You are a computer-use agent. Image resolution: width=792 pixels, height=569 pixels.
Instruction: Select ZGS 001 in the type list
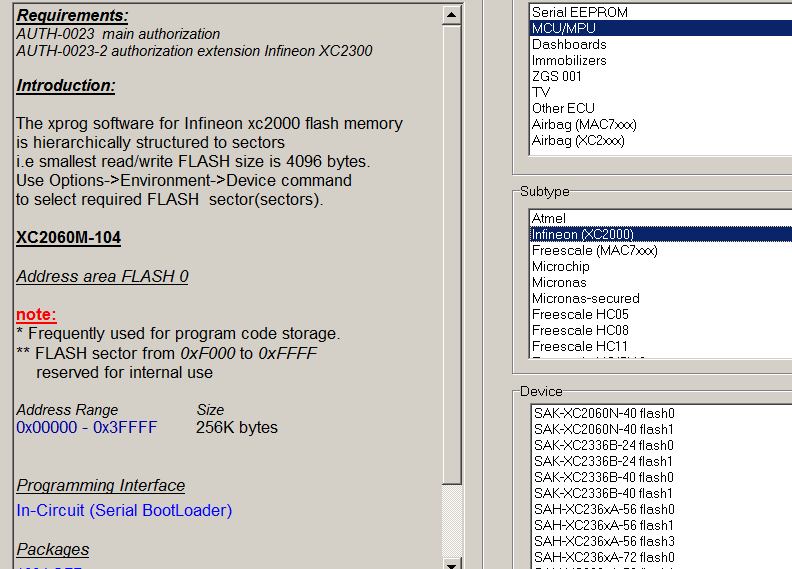(x=661, y=76)
